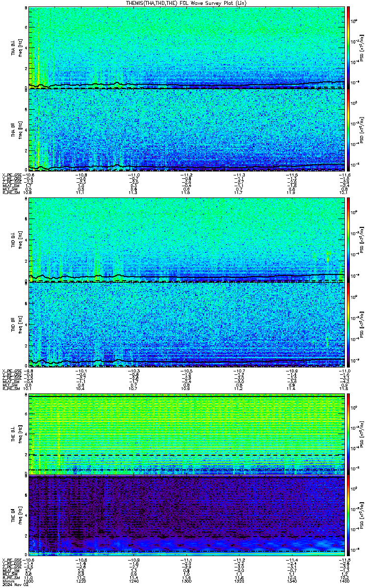Viewport: 368px width, 588px height.
Task: Click the '1240' time tick label
Action: [x=134, y=582]
